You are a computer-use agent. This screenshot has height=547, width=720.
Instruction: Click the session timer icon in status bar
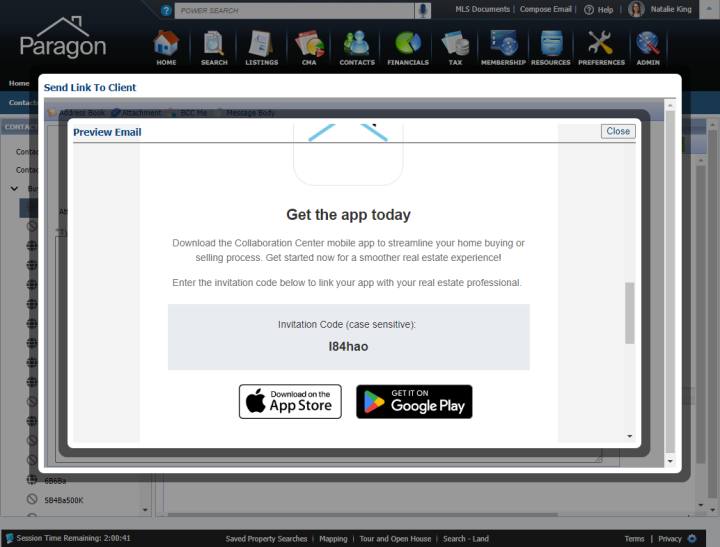(x=9, y=538)
